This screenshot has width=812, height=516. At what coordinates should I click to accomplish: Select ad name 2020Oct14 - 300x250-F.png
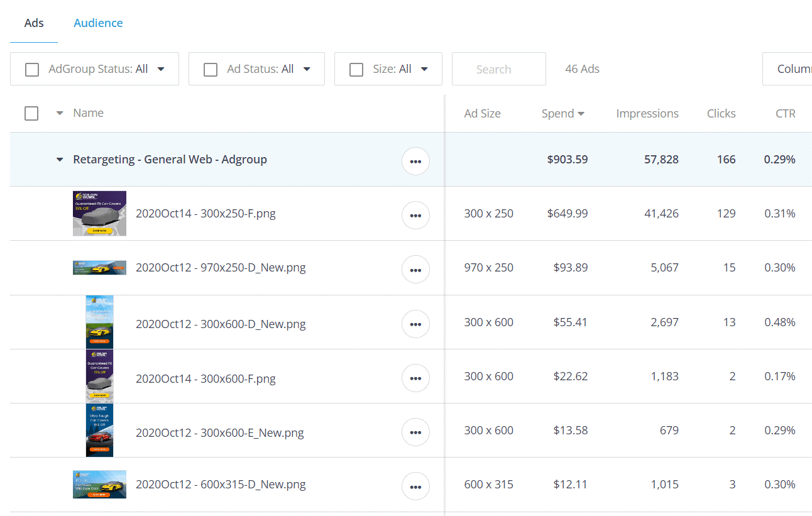206,214
